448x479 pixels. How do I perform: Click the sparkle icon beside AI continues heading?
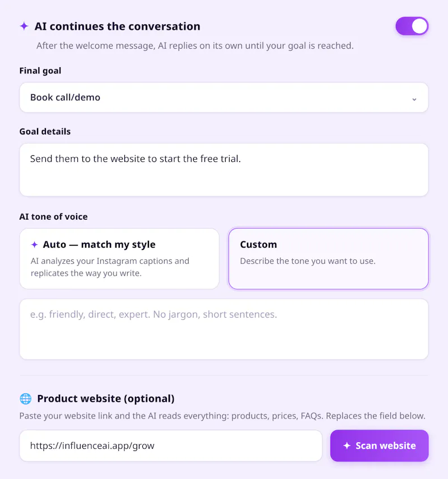pos(24,26)
